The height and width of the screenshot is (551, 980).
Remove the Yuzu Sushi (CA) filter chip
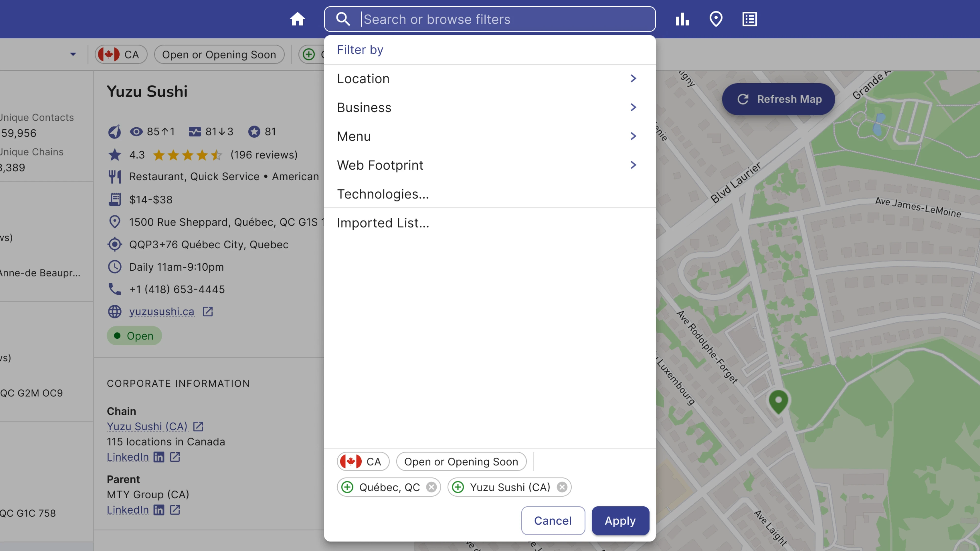pyautogui.click(x=562, y=487)
